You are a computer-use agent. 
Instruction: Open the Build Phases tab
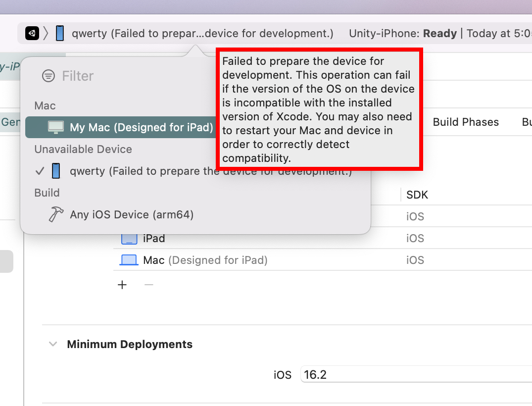(x=466, y=122)
